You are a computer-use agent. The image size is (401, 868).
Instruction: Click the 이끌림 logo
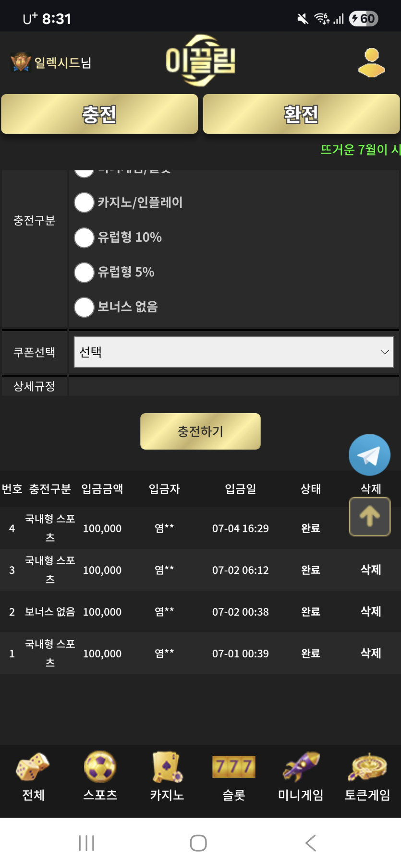pyautogui.click(x=200, y=60)
